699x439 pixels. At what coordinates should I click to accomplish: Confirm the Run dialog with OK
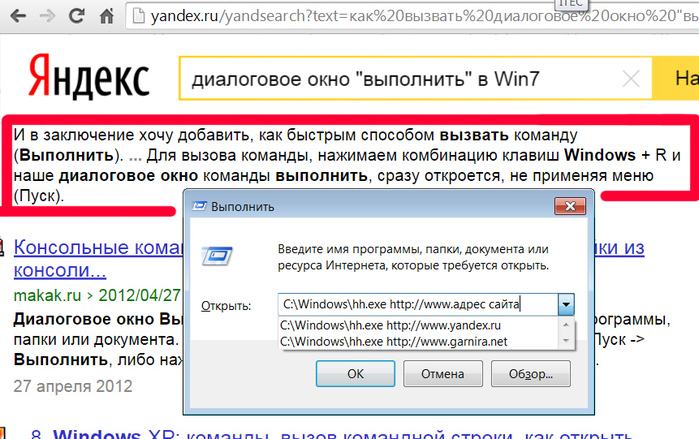355,373
